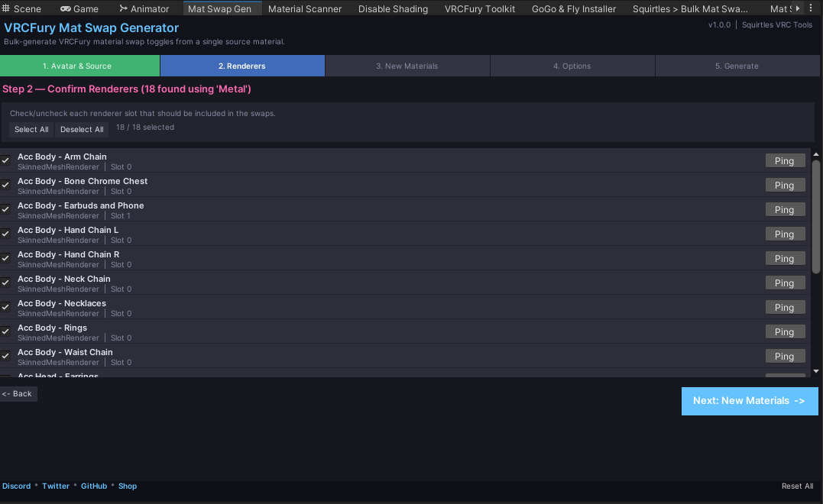Image resolution: width=823 pixels, height=504 pixels.
Task: Click 'Slot 1' of Earbuds and Phone
Action: click(x=120, y=215)
